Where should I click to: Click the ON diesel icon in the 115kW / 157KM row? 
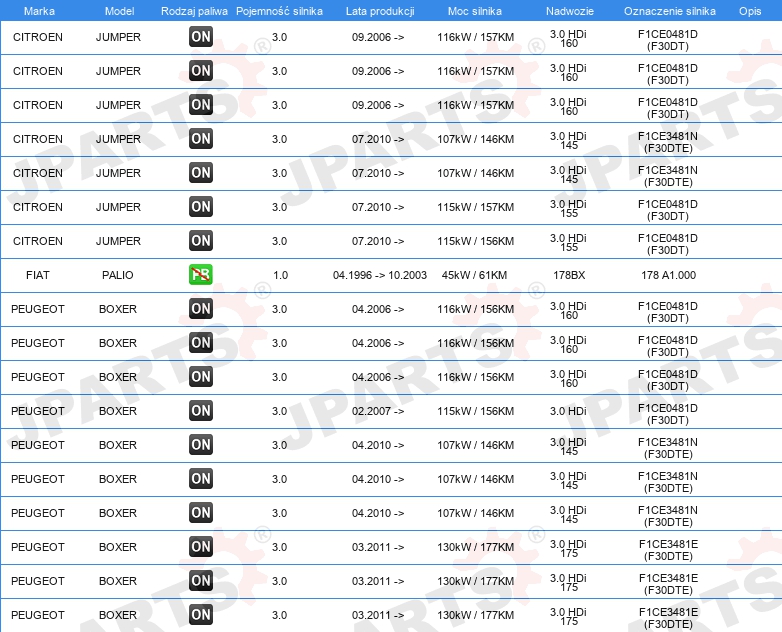pos(200,207)
